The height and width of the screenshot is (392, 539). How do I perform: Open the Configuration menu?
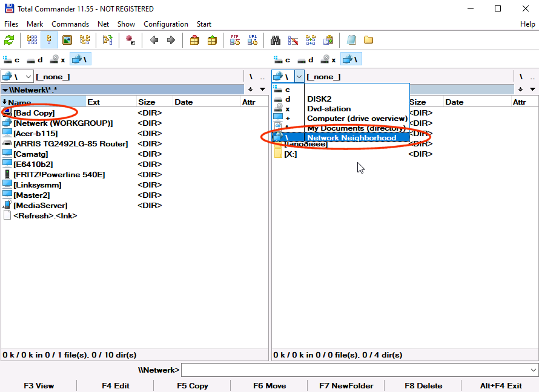click(x=166, y=24)
